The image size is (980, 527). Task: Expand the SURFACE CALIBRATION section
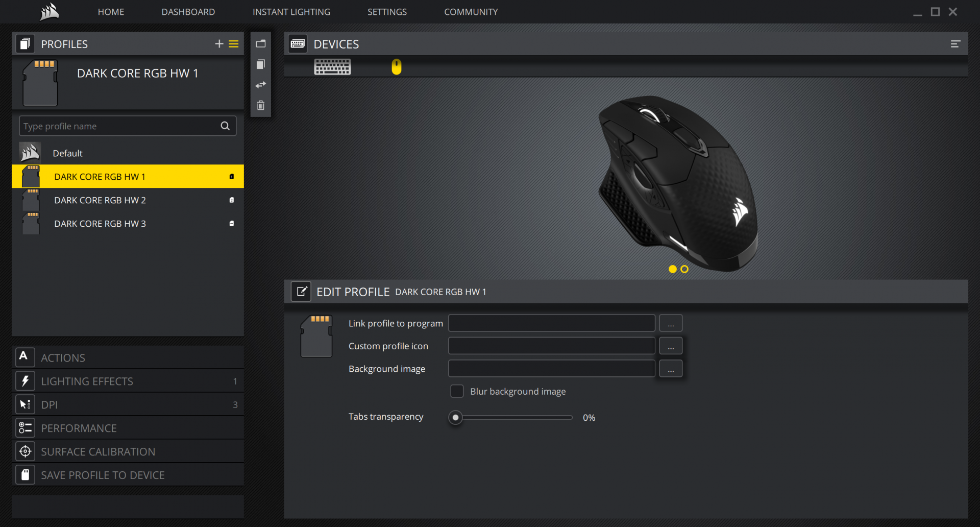click(128, 451)
